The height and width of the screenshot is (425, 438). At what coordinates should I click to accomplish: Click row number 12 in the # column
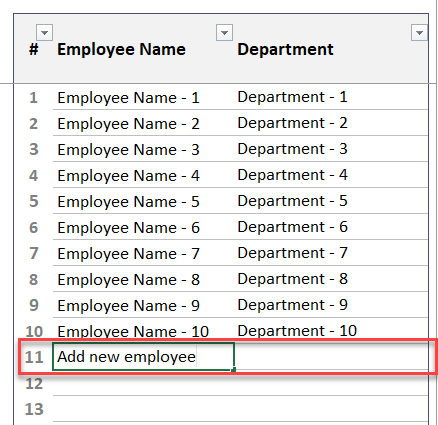coord(34,384)
